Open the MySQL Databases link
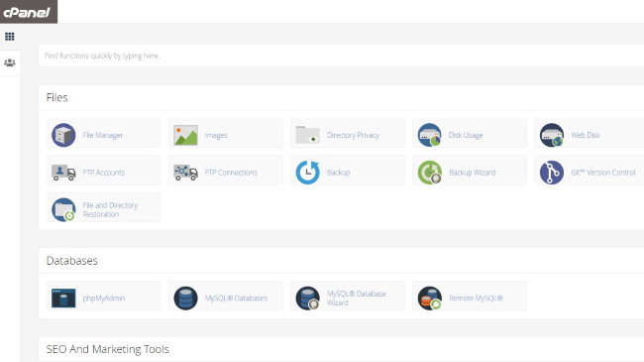This screenshot has height=362, width=644. coord(236,299)
